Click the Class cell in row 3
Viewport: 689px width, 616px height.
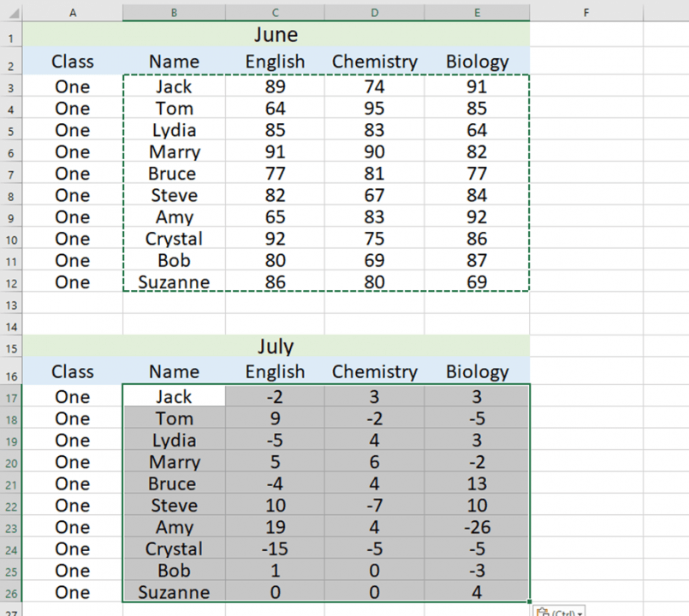tap(73, 86)
